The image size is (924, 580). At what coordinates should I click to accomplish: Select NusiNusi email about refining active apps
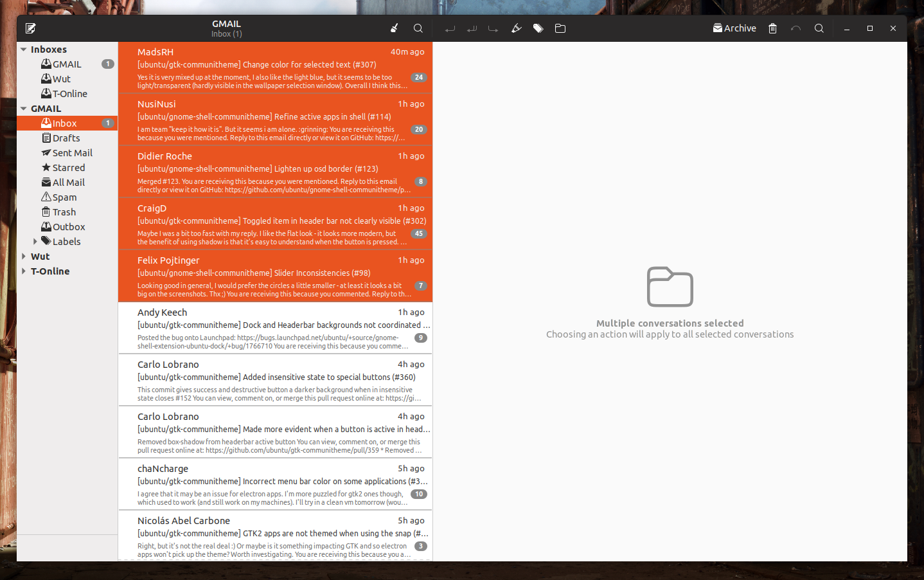pos(275,120)
